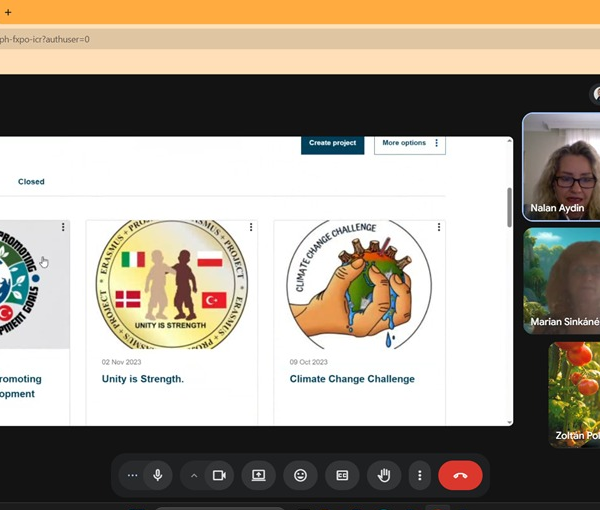Click the Create project button
The image size is (600, 510).
click(x=333, y=144)
